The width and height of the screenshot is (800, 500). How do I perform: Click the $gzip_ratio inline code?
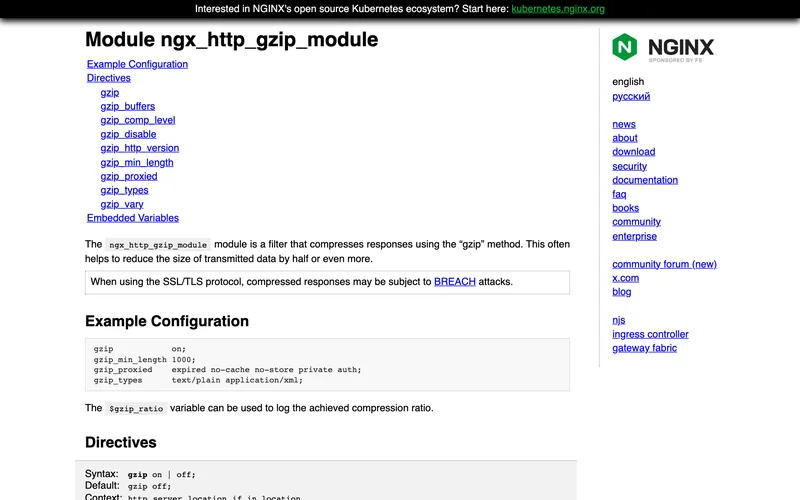136,409
